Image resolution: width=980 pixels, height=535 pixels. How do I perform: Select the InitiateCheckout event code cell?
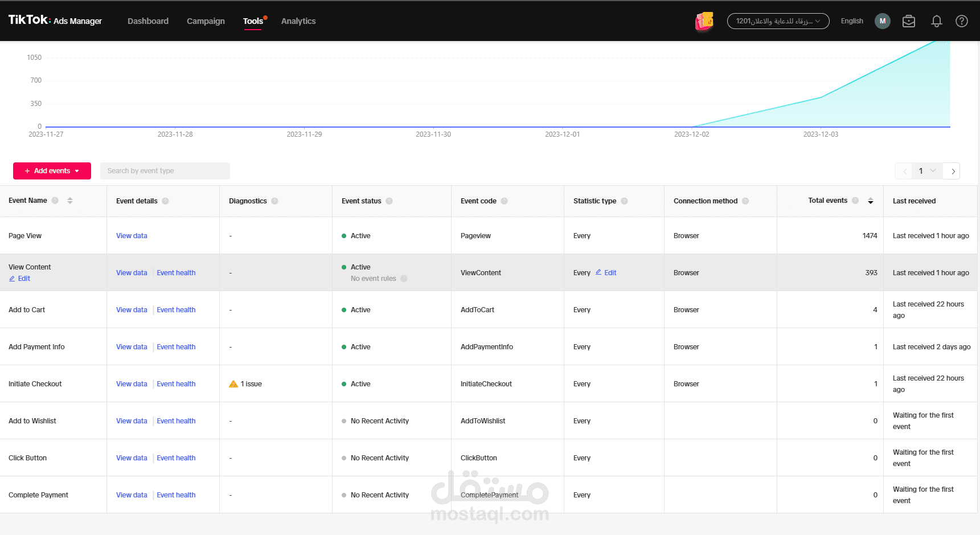click(x=486, y=384)
